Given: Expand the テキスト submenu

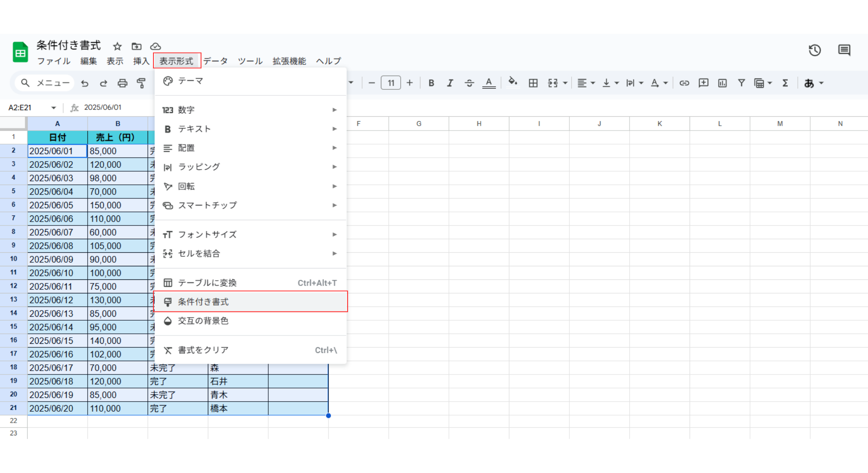Looking at the screenshot, I should click(x=250, y=129).
